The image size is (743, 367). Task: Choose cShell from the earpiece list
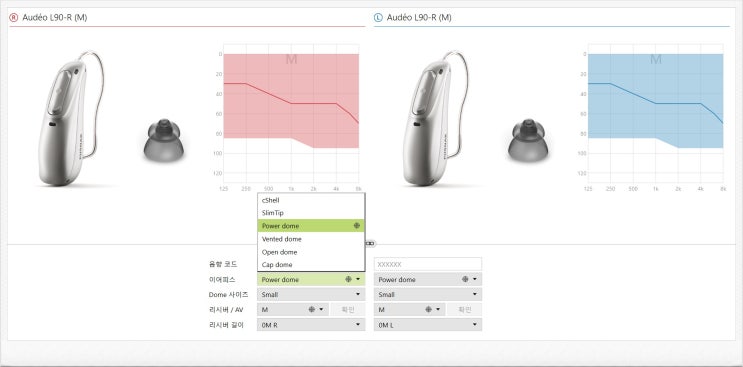coord(311,200)
